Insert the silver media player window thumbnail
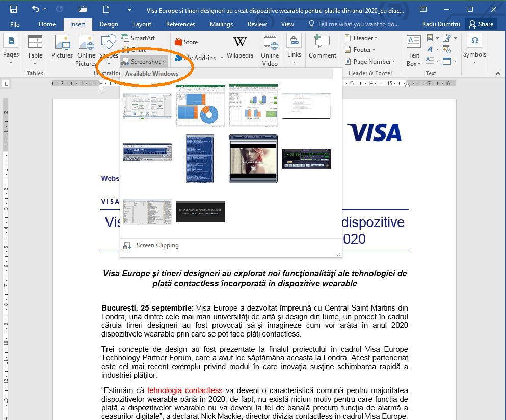The image size is (506, 420). pos(147,152)
